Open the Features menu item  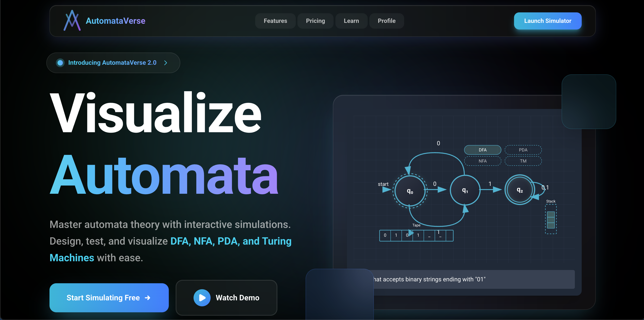click(x=275, y=21)
